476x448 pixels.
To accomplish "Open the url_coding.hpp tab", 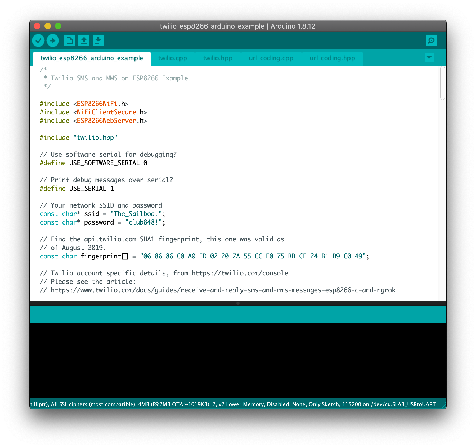I will point(332,58).
